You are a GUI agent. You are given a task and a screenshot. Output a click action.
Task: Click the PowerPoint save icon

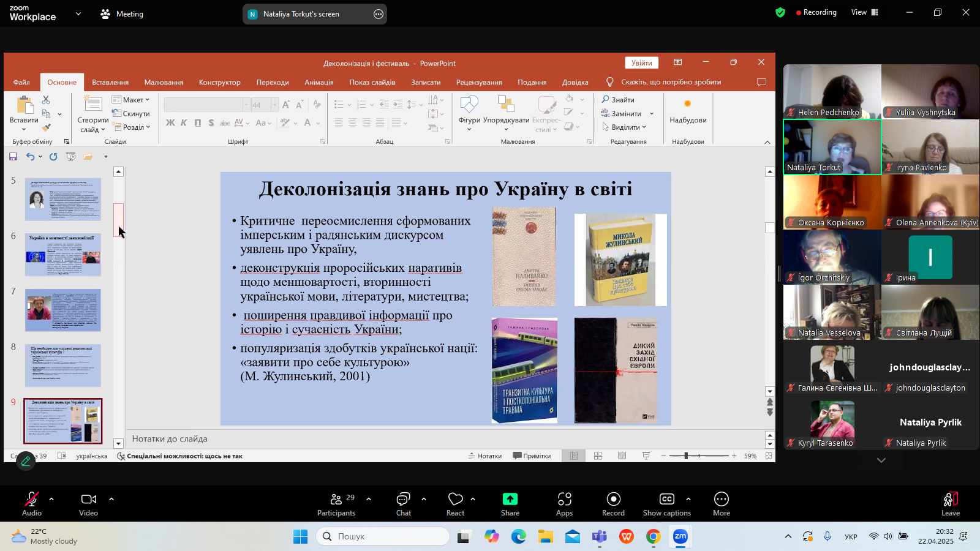point(13,157)
